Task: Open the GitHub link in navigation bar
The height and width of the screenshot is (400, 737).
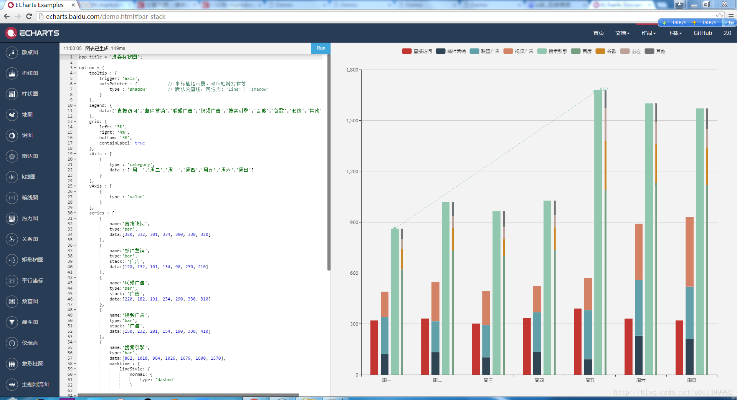Action: (702, 33)
